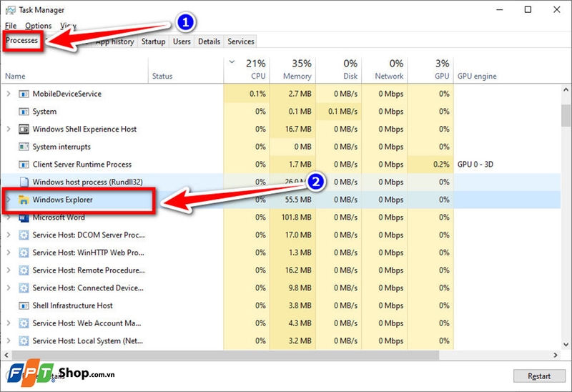Image resolution: width=572 pixels, height=392 pixels.
Task: Open the File menu
Action: pyautogui.click(x=11, y=26)
